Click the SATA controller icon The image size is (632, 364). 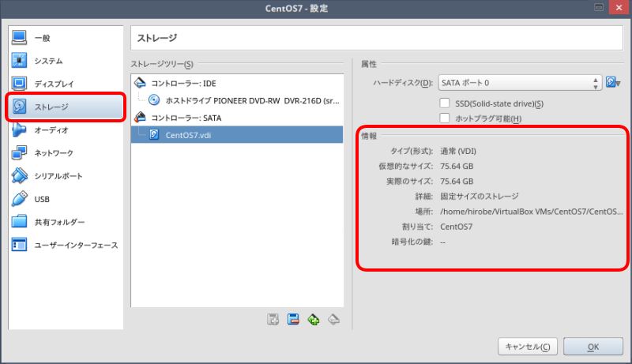click(140, 117)
